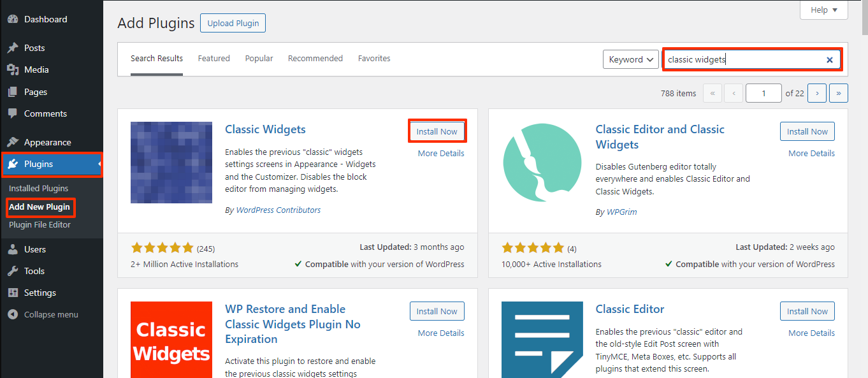Switch to the Popular tab
Image resolution: width=868 pixels, height=378 pixels.
(259, 58)
